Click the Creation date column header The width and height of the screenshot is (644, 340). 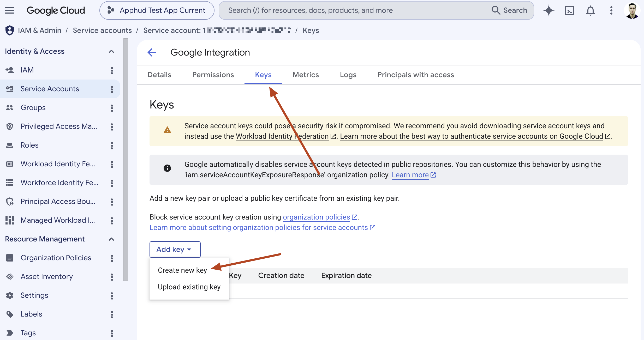(281, 276)
